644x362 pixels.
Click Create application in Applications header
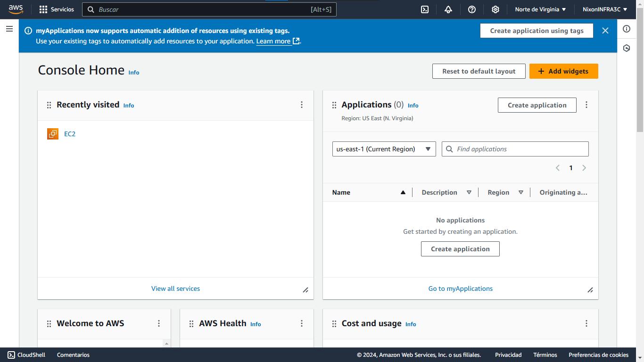point(537,105)
